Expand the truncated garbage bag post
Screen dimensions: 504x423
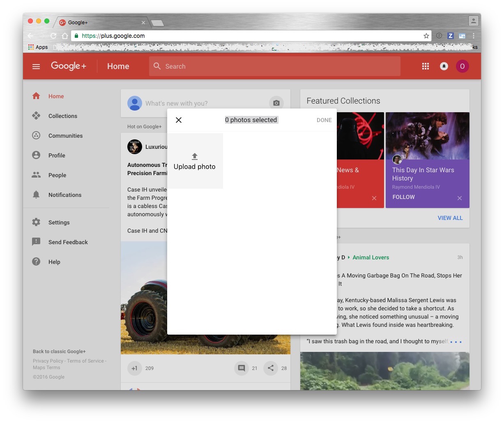(456, 342)
